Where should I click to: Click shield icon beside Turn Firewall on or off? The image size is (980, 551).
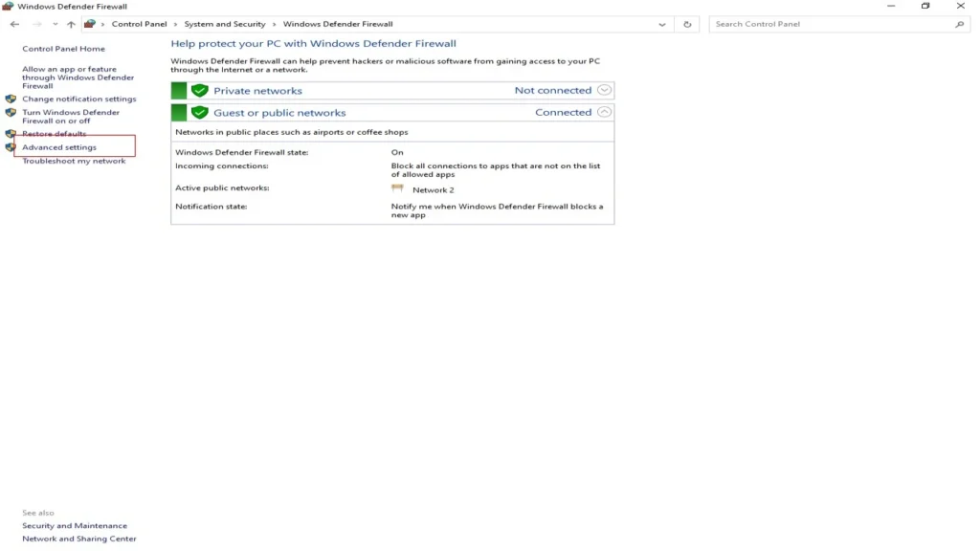(x=11, y=113)
